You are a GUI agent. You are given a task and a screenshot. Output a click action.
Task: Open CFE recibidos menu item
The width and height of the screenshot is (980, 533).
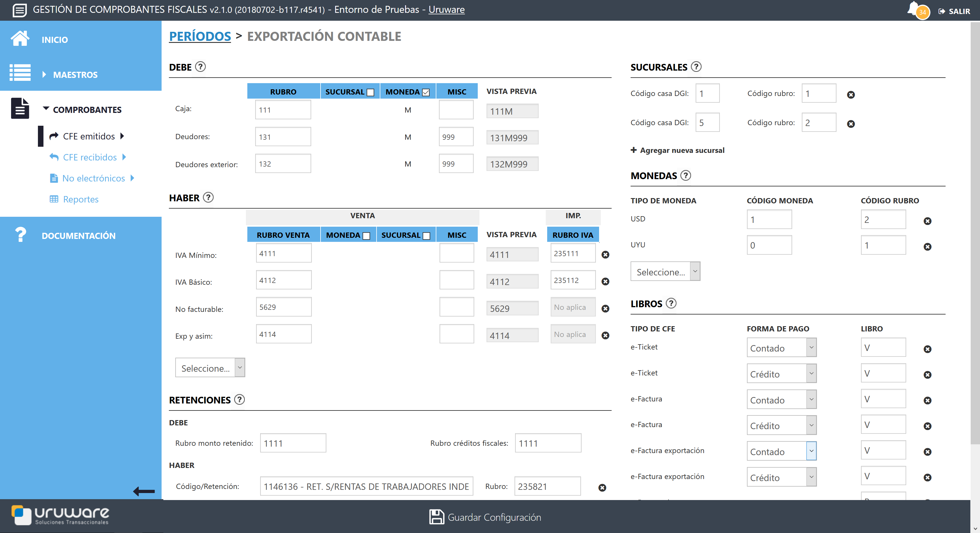(x=90, y=157)
